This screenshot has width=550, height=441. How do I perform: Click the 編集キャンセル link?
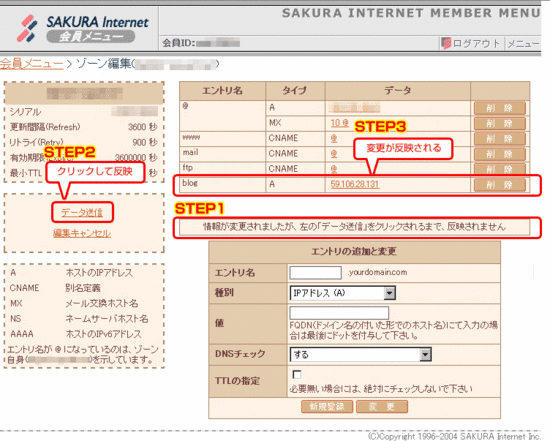click(x=82, y=233)
